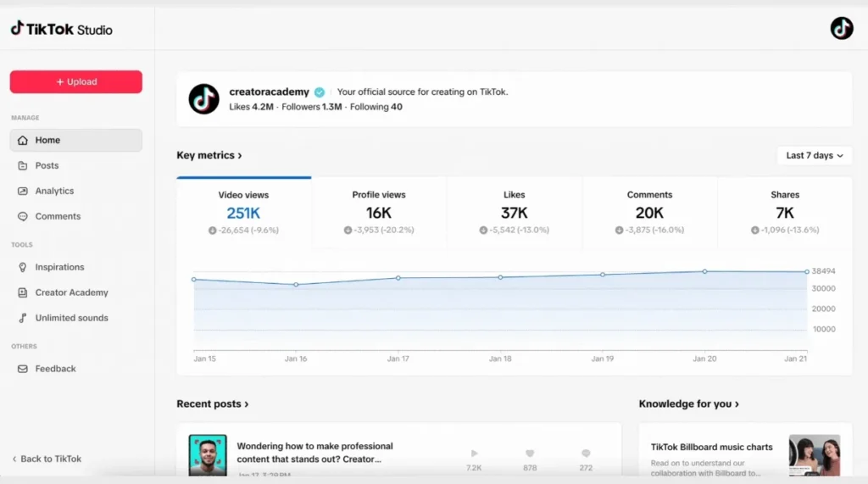Viewport: 868px width, 484px height.
Task: Click the Unlimited sounds music note icon
Action: 23,318
